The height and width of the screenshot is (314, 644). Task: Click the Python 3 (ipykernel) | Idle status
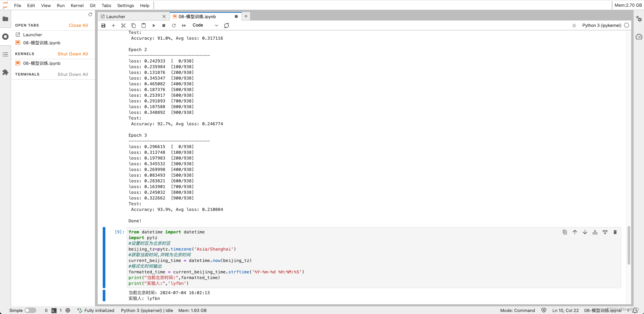pos(147,311)
